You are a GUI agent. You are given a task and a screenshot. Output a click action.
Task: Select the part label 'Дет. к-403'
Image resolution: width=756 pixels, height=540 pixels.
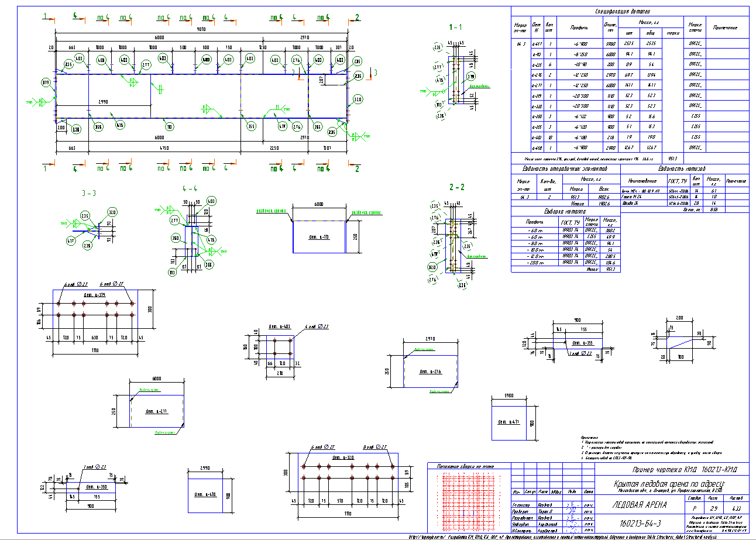pos(280,325)
